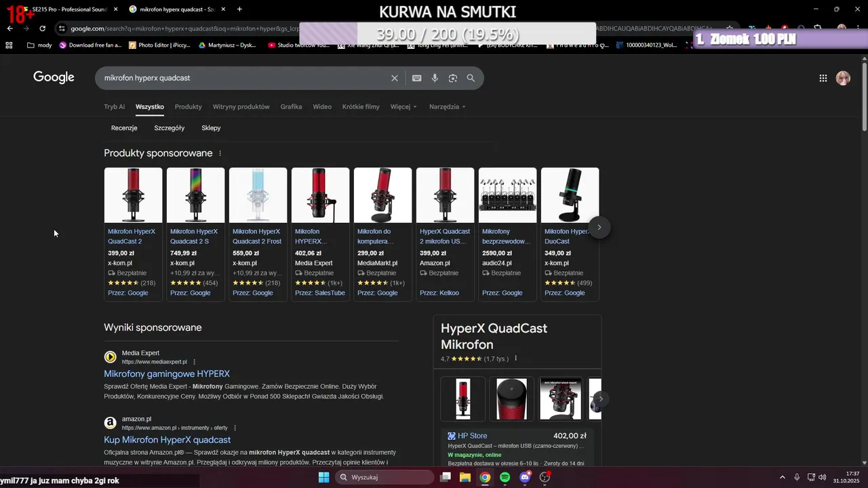The height and width of the screenshot is (488, 868).
Task: Open Discord from the taskbar
Action: [x=525, y=477]
